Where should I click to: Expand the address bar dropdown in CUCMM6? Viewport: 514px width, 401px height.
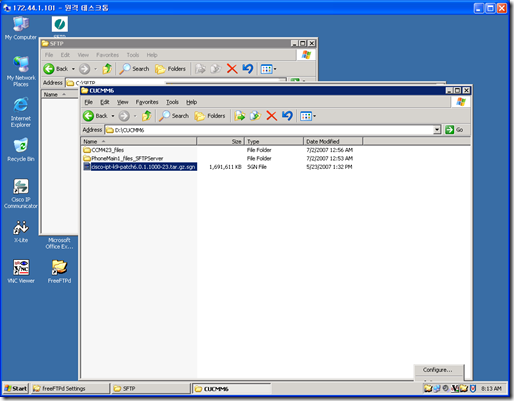click(x=437, y=130)
